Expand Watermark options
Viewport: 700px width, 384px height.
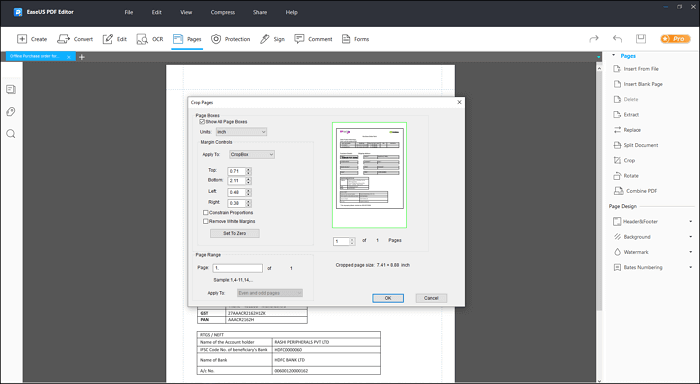691,252
